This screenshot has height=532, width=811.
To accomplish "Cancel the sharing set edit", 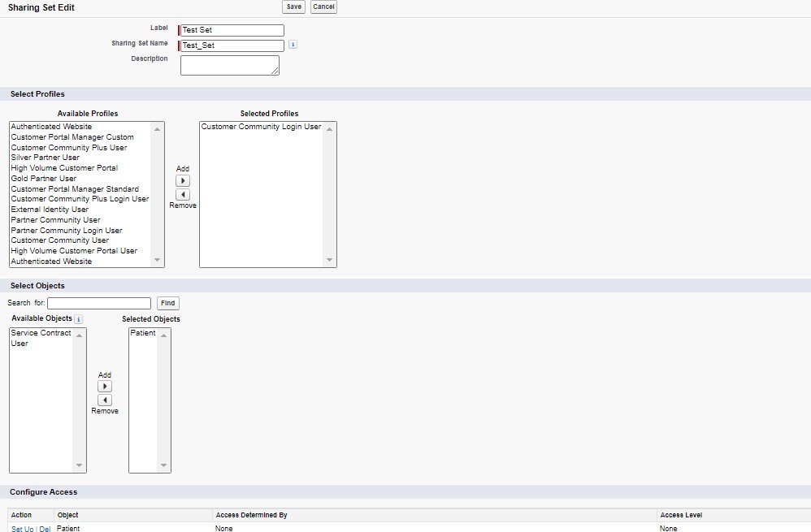I will point(323,6).
